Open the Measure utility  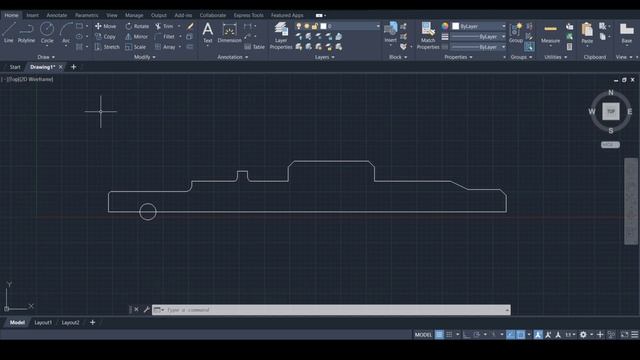pos(550,33)
